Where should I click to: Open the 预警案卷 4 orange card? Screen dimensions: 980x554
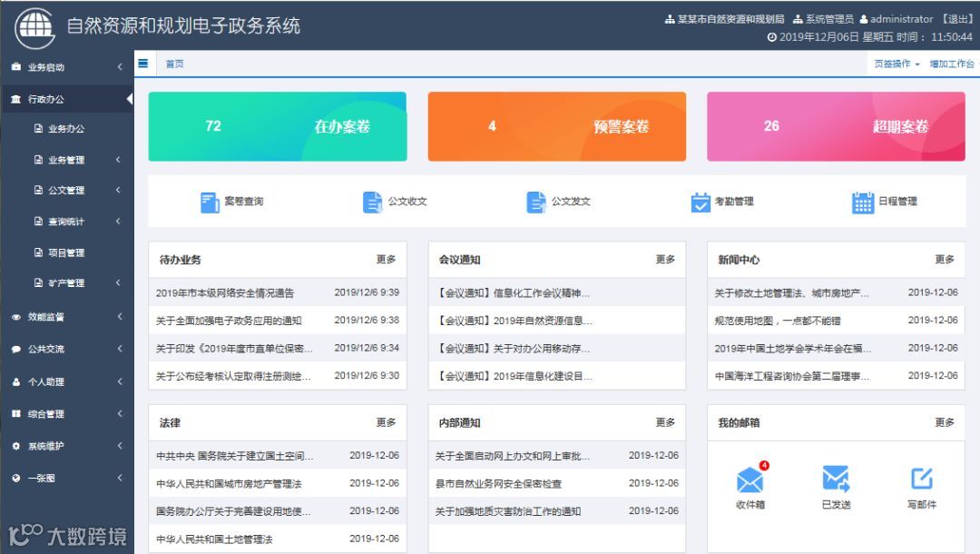(557, 126)
